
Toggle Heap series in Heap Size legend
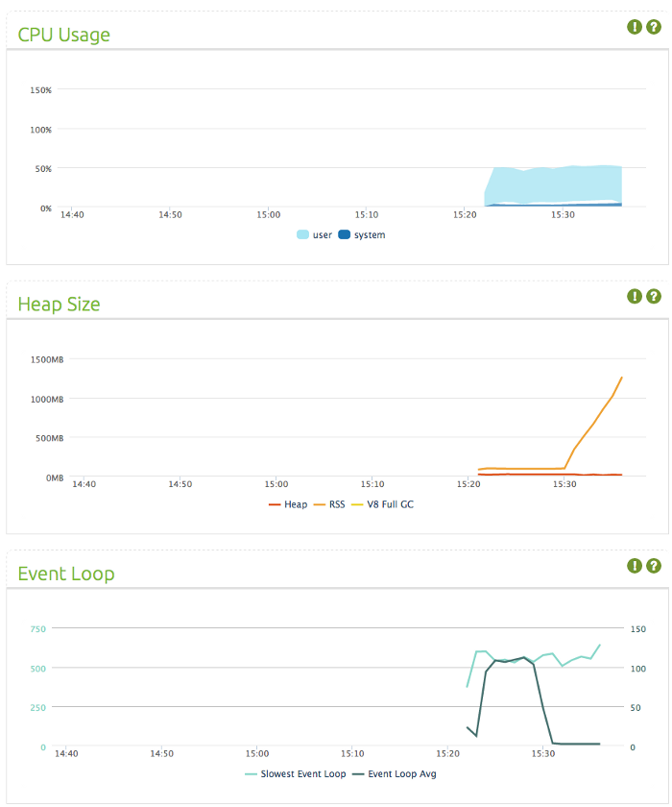pyautogui.click(x=288, y=504)
